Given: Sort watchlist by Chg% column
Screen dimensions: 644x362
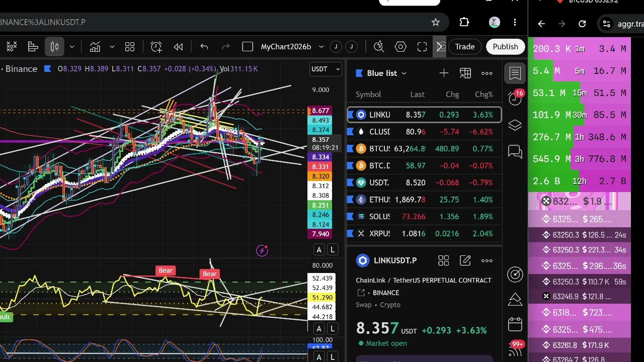Looking at the screenshot, I should [484, 95].
